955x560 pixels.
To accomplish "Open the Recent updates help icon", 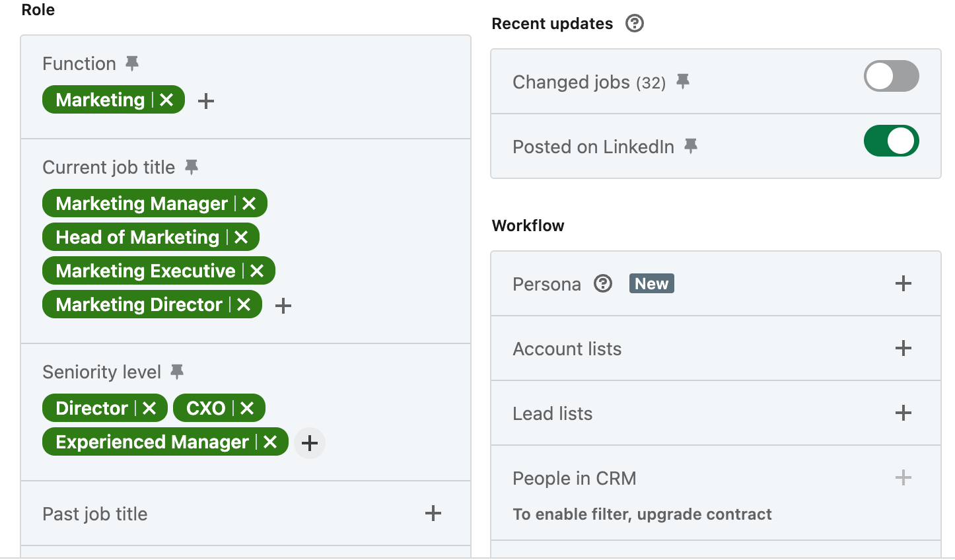I will point(635,23).
